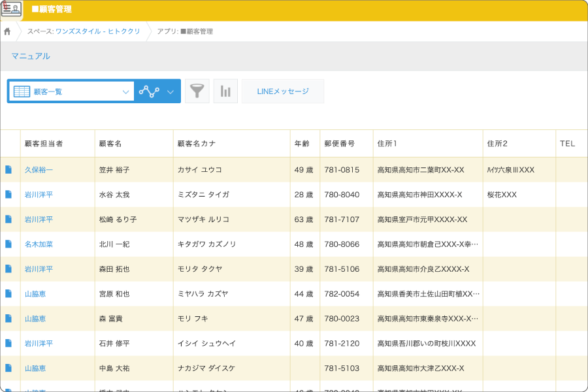Image resolution: width=588 pixels, height=392 pixels.
Task: Open record details icon for 笠井 裕子
Action: [8, 170]
